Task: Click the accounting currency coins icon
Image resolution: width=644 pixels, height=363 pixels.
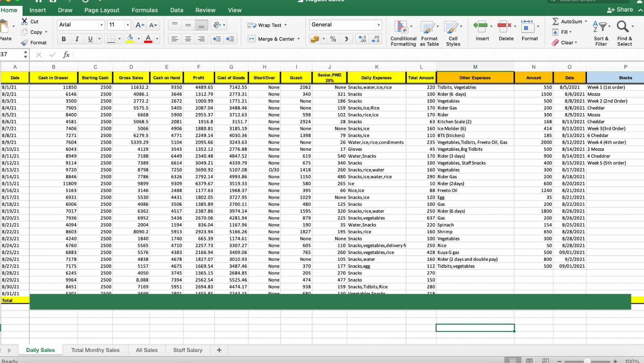Action: tap(315, 39)
